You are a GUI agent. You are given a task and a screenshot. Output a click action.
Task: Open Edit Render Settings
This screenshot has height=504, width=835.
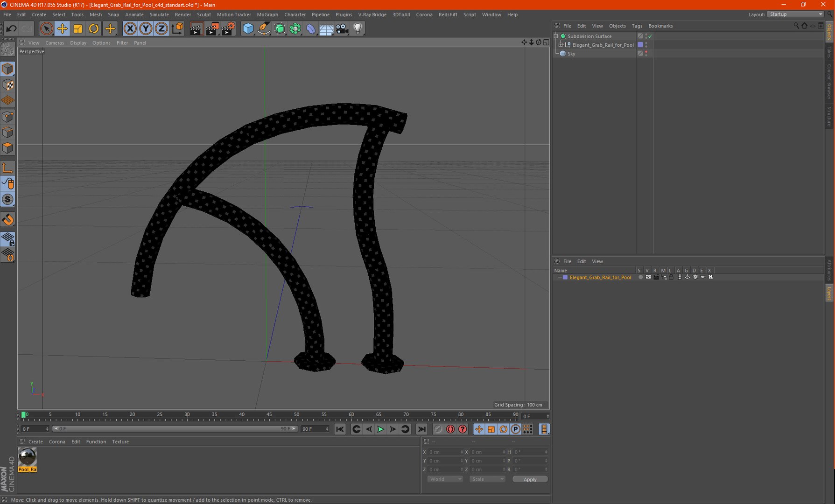click(x=228, y=29)
